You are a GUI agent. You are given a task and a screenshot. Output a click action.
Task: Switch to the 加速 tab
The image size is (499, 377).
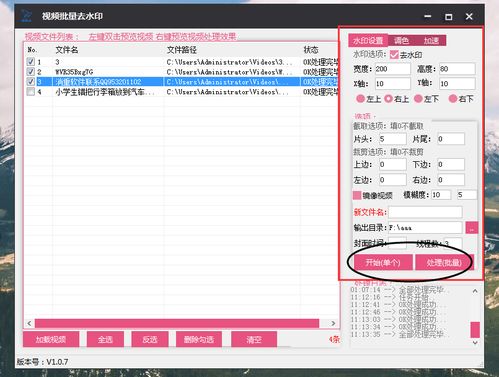(431, 41)
